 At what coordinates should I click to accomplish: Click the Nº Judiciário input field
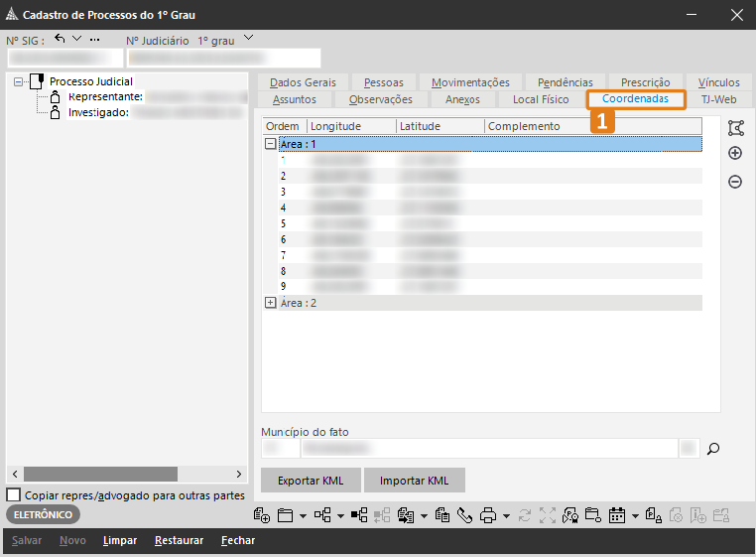pyautogui.click(x=223, y=59)
